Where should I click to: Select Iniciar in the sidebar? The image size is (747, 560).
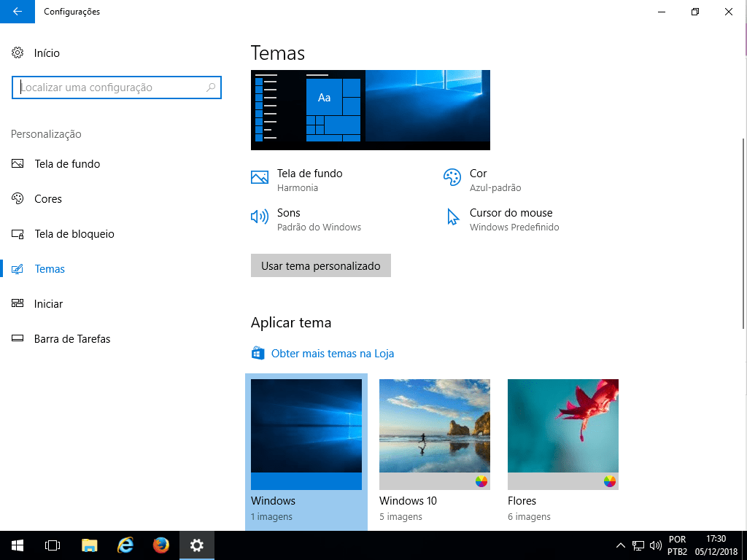[48, 304]
